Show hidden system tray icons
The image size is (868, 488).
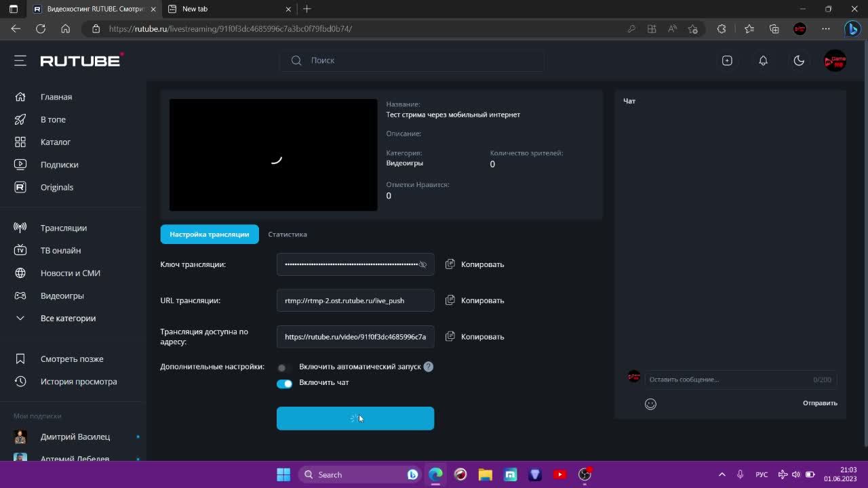pos(722,474)
